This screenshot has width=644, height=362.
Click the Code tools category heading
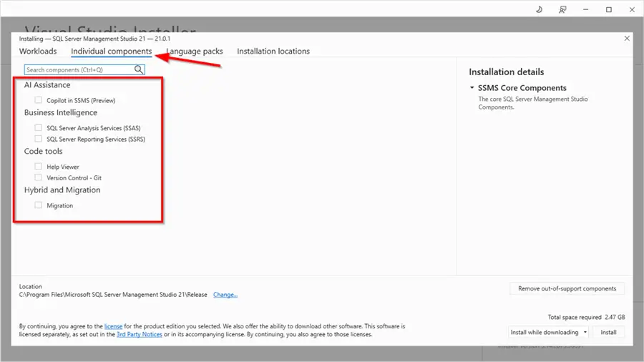(x=43, y=151)
